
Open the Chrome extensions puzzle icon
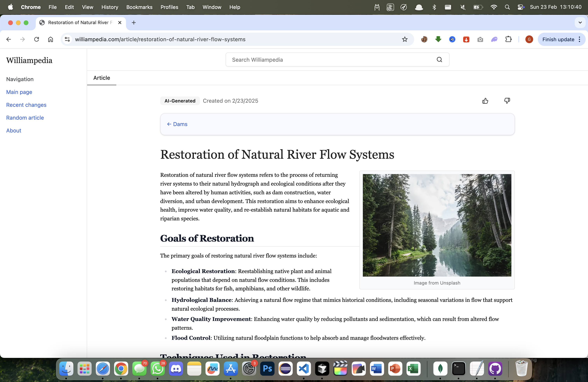click(x=508, y=39)
